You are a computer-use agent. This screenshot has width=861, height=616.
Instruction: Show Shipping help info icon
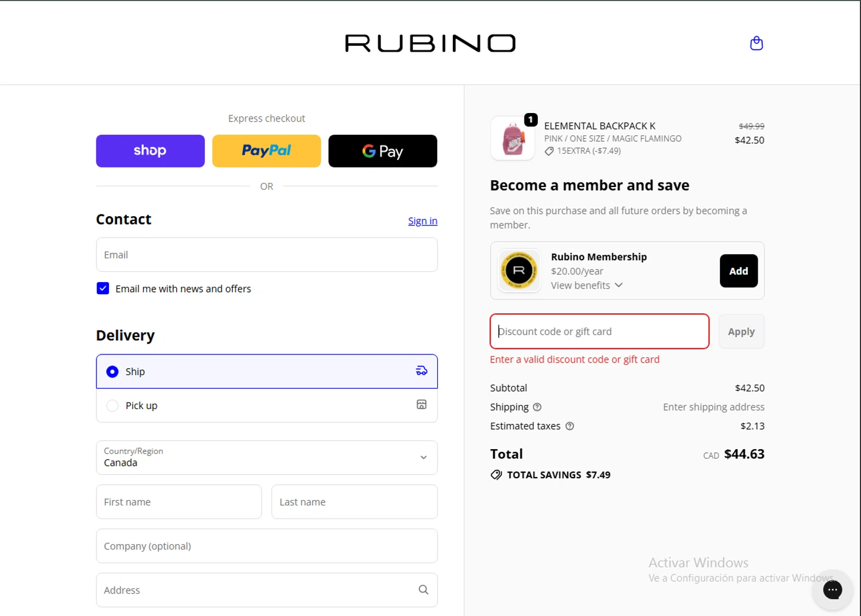(x=537, y=407)
